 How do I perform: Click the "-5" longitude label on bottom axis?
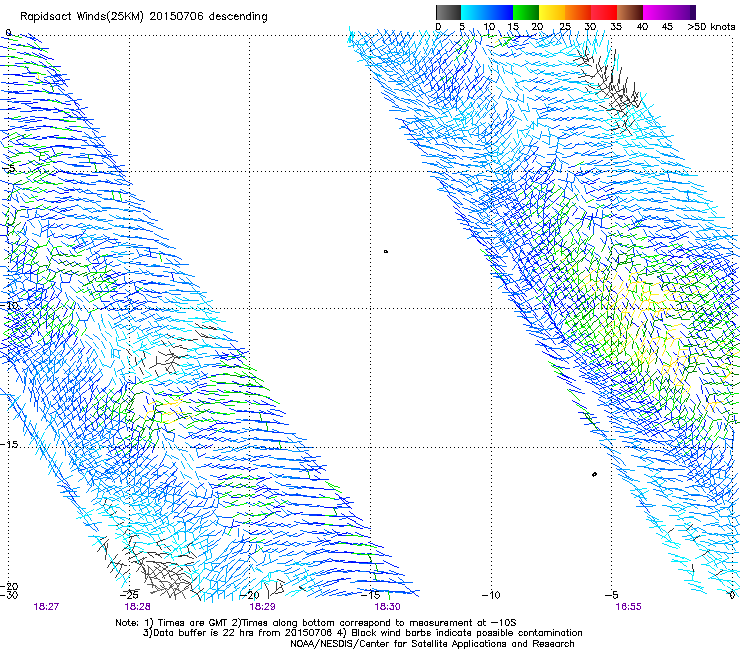point(611,595)
